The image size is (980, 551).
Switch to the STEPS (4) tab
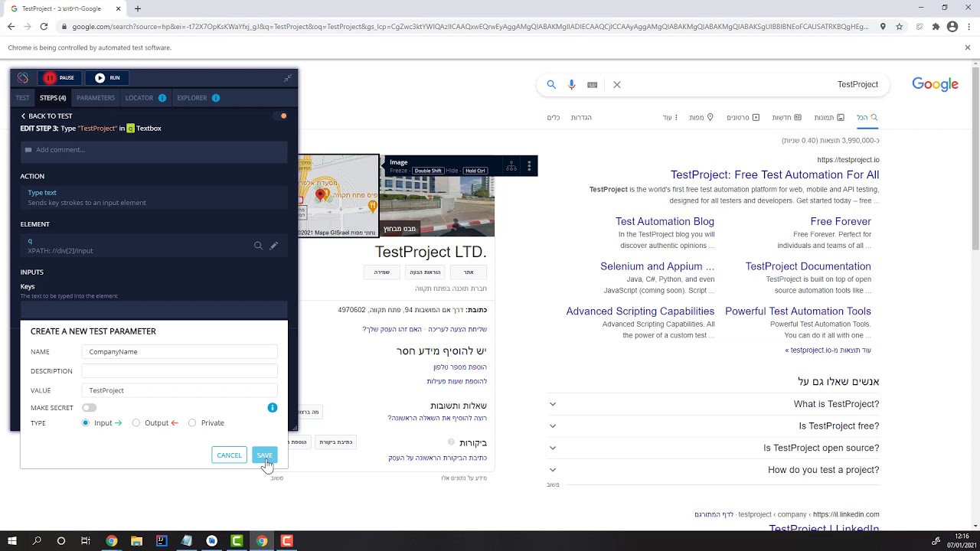(x=53, y=98)
